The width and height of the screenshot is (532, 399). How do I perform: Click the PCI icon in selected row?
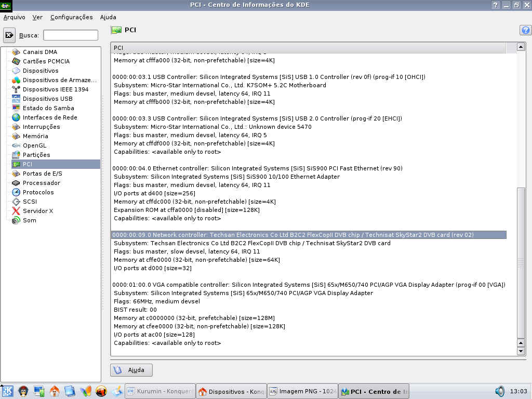16,164
